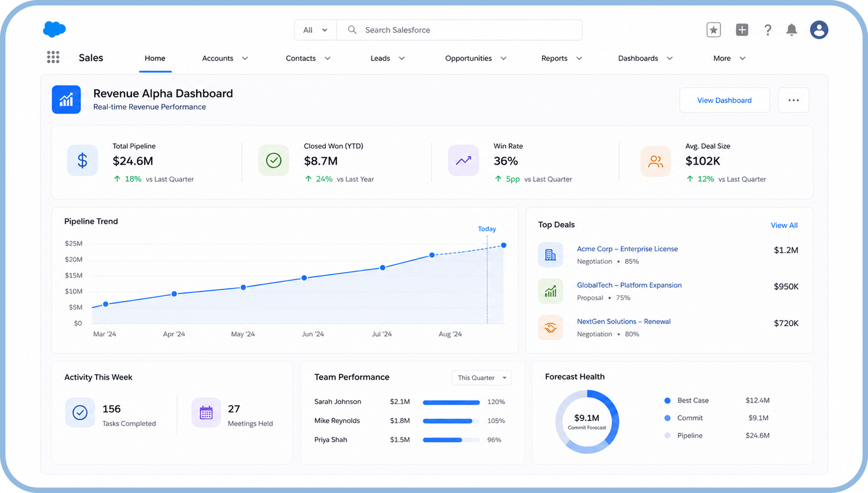Open the dashboard more options ellipsis
This screenshot has height=493, width=868.
(793, 100)
